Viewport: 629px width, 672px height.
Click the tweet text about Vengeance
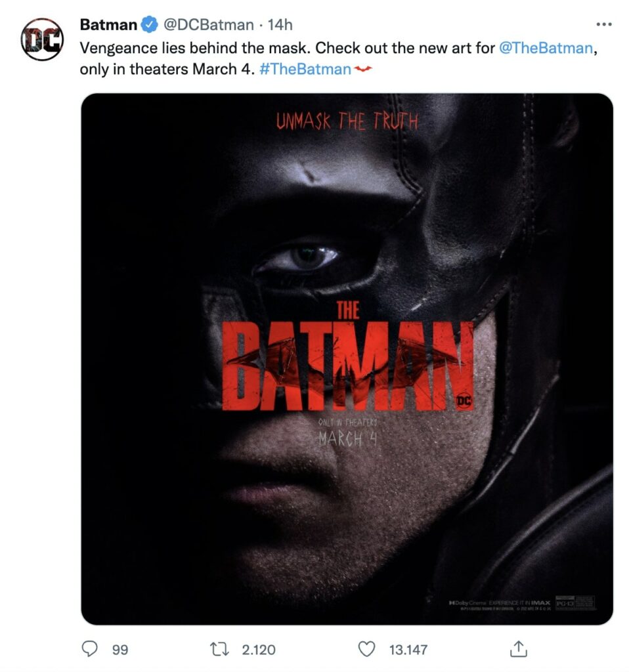[x=338, y=58]
